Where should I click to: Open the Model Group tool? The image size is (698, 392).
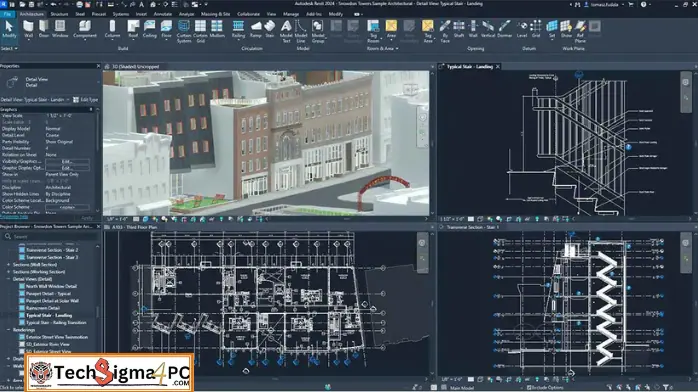click(x=318, y=32)
